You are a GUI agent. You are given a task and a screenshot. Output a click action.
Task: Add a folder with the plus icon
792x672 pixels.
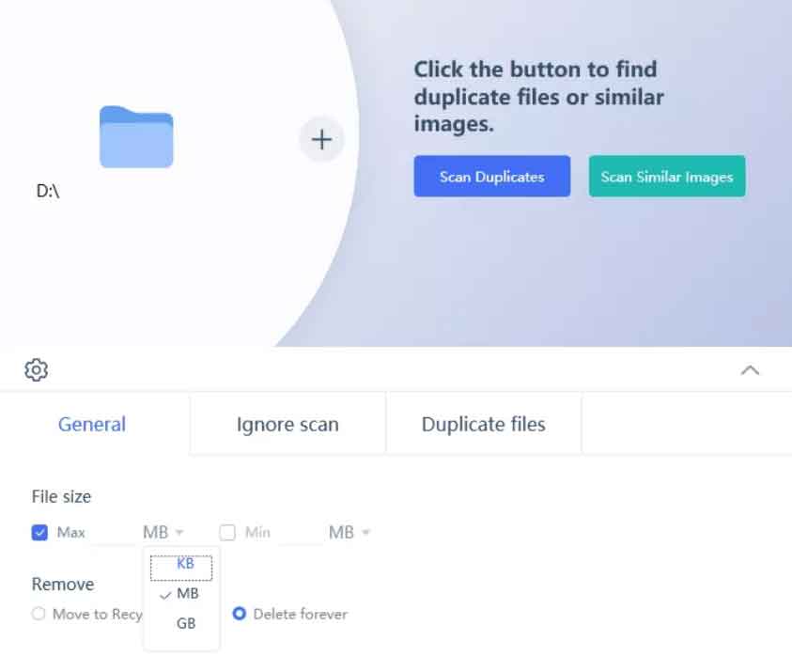[x=321, y=139]
